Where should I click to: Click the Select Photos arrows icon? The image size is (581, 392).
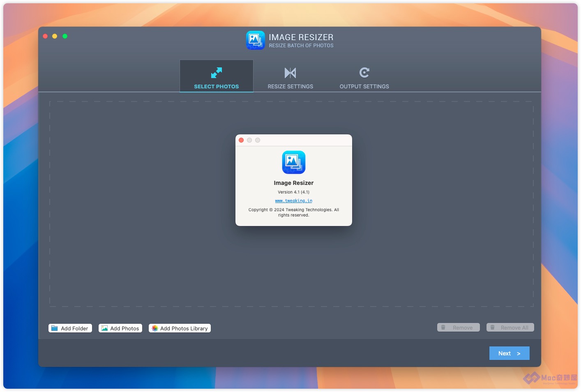tap(217, 73)
